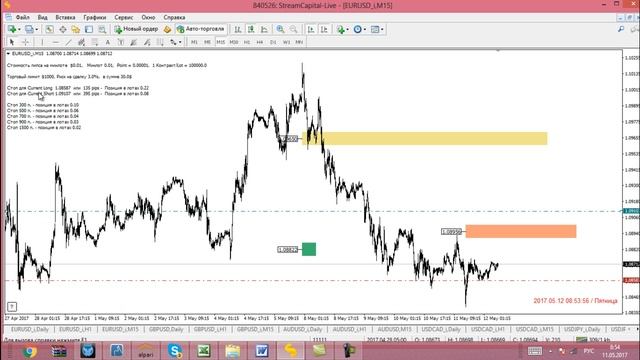Open the Periods clock icon
This screenshot has width=640, height=360.
[358, 29]
